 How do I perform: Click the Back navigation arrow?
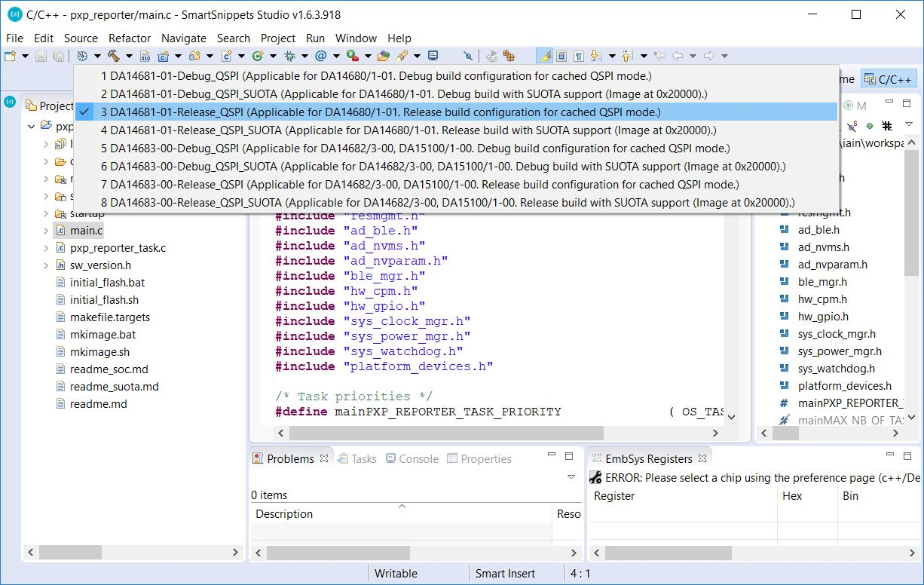pos(678,56)
